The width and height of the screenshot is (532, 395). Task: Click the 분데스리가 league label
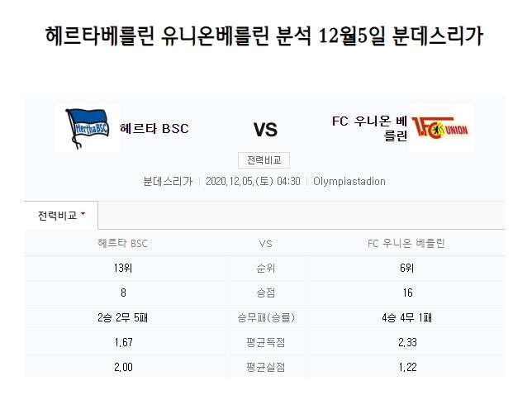point(168,182)
